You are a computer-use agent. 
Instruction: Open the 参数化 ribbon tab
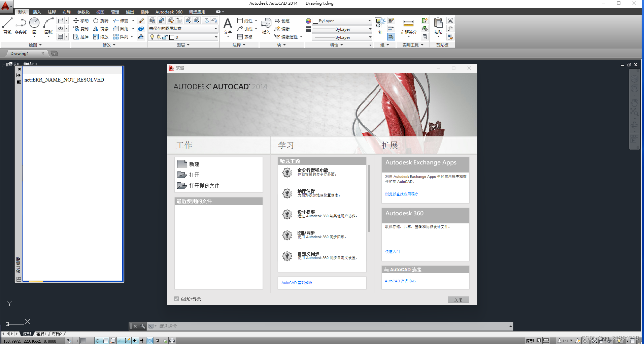tap(83, 12)
